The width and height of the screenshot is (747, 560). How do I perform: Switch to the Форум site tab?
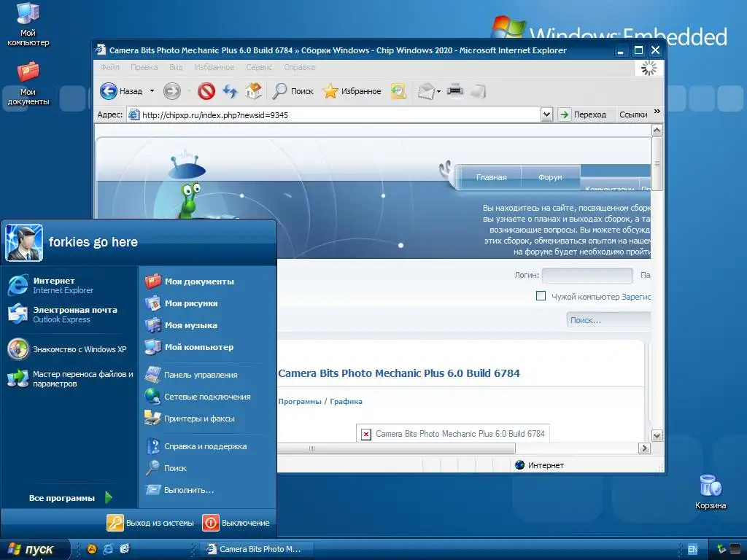coord(550,177)
